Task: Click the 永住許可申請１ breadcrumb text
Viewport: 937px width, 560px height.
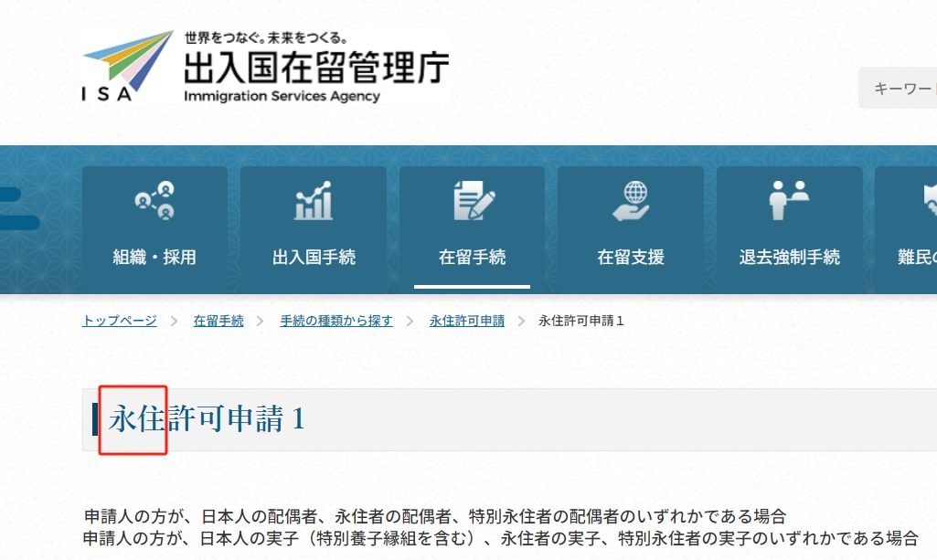Action: (x=581, y=321)
